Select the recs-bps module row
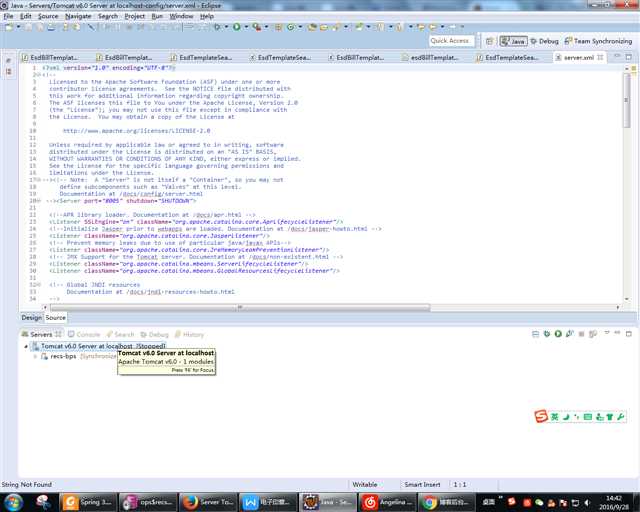Viewport: 640px width, 512px height. 78,356
